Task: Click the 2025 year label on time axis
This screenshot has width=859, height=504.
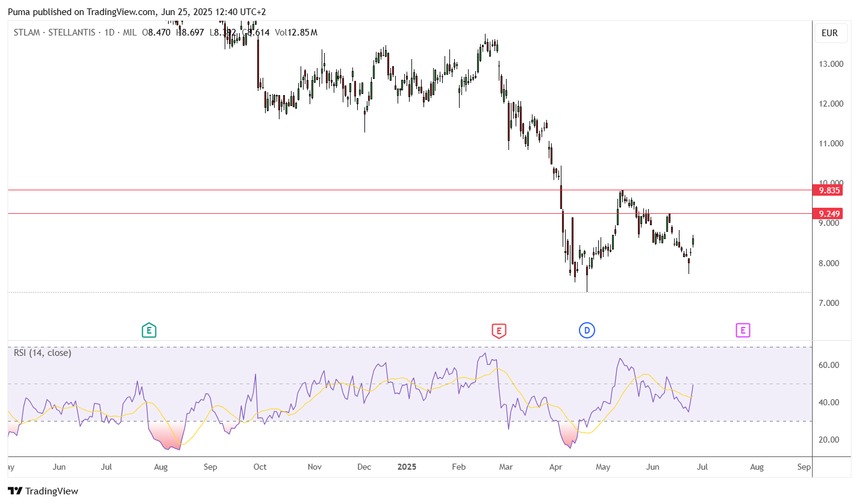Action: coord(407,467)
